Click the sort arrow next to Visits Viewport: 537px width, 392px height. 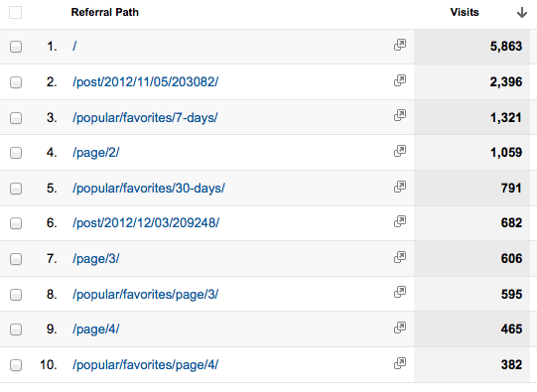click(x=522, y=13)
